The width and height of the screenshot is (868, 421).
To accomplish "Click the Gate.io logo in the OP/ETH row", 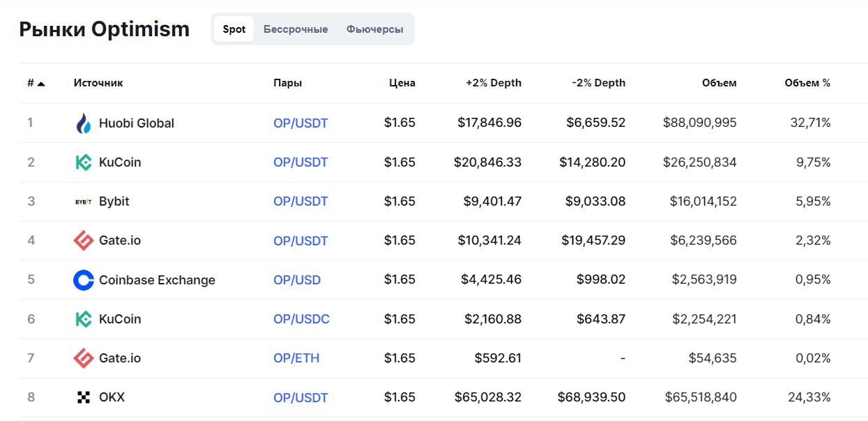I will click(x=84, y=358).
